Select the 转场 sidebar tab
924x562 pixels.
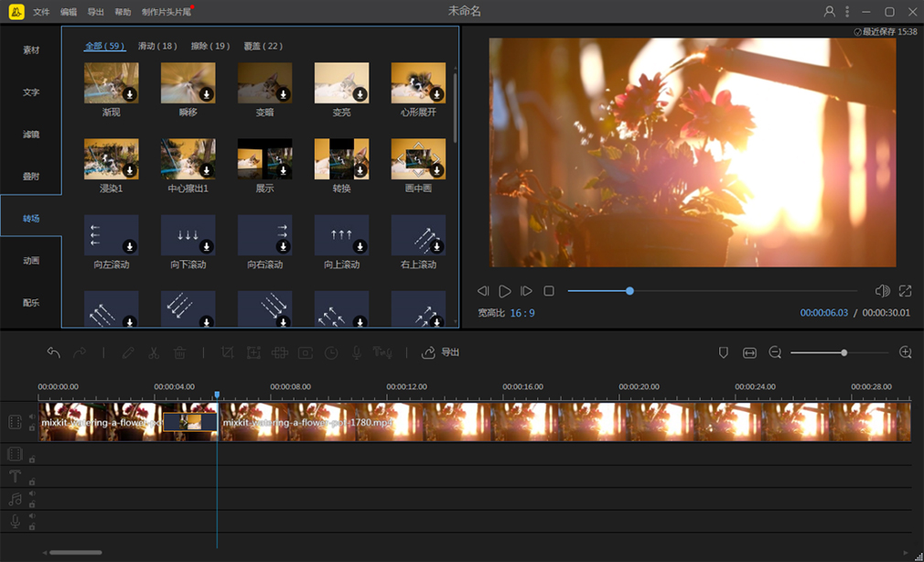pos(31,218)
